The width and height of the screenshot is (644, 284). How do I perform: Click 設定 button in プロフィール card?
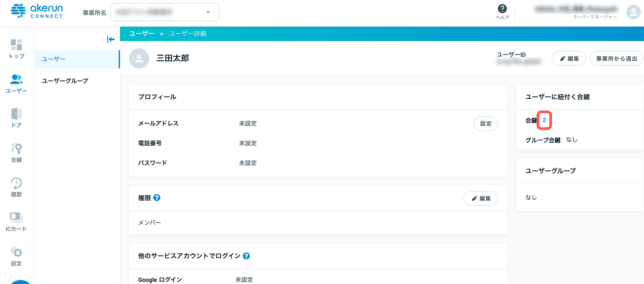click(x=486, y=124)
